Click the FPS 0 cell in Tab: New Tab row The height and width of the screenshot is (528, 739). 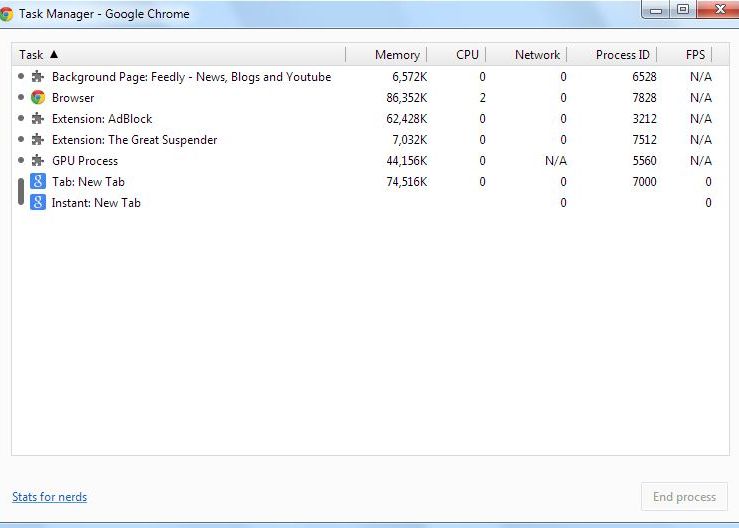pos(708,182)
